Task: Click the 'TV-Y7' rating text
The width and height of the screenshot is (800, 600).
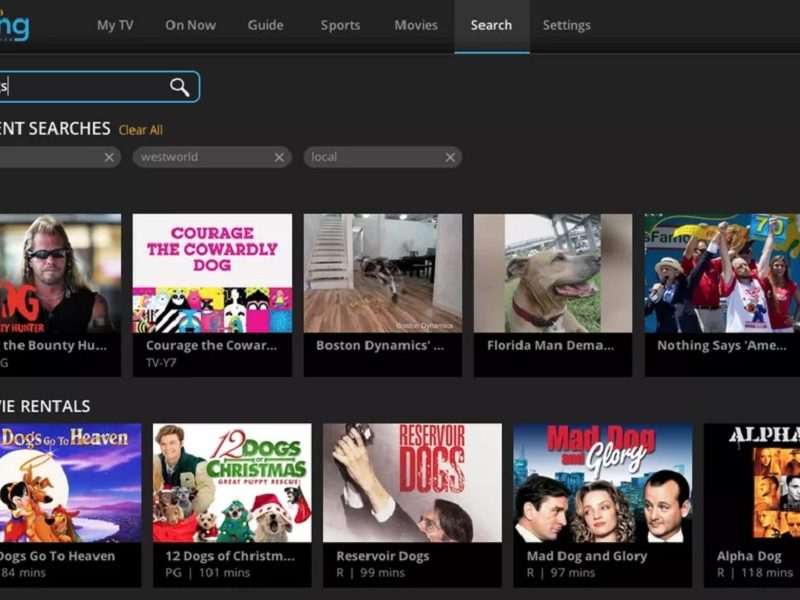Action: coord(161,363)
